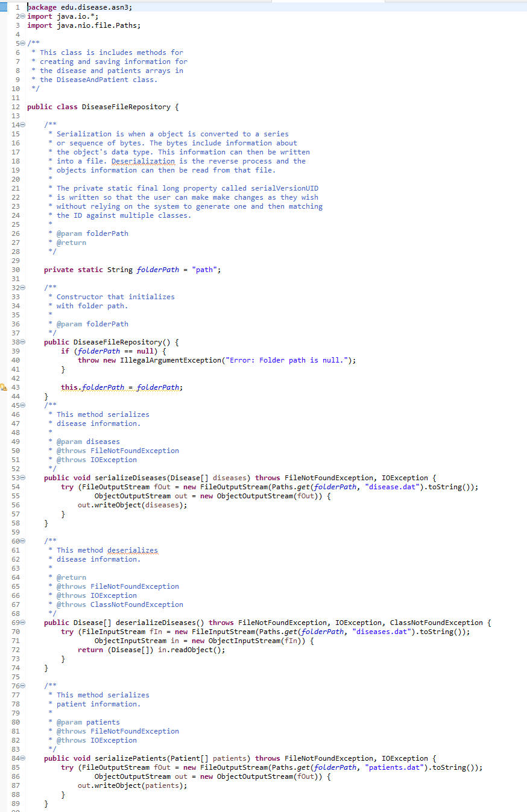Viewport: 527px width, 812px height.
Task: Collapse the DiseaseFileRepository constructor
Action: [22, 342]
